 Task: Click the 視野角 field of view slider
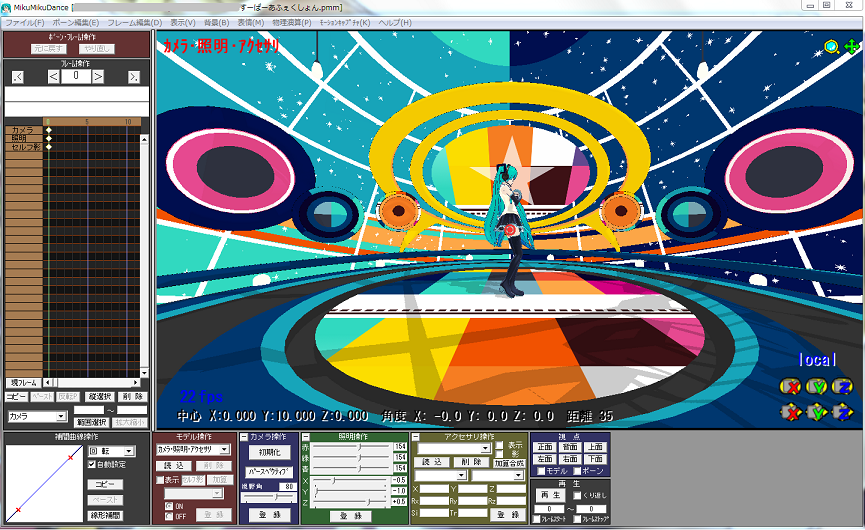click(269, 497)
